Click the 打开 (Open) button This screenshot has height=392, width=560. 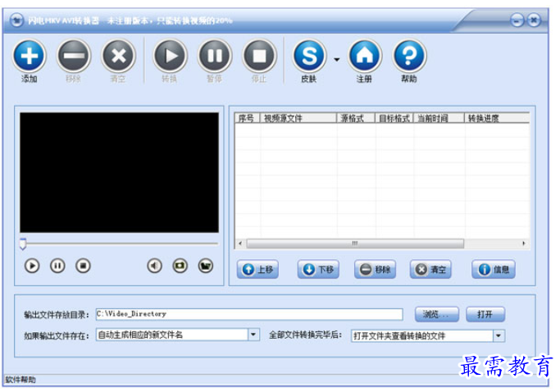(485, 314)
